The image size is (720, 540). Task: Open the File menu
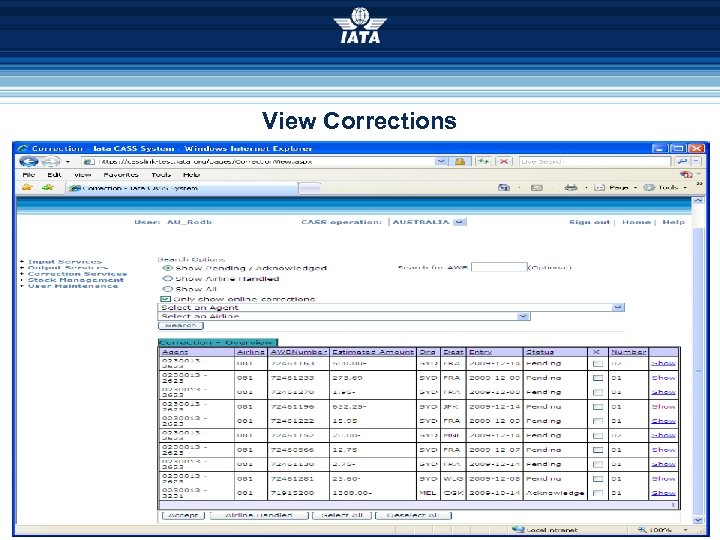(28, 174)
